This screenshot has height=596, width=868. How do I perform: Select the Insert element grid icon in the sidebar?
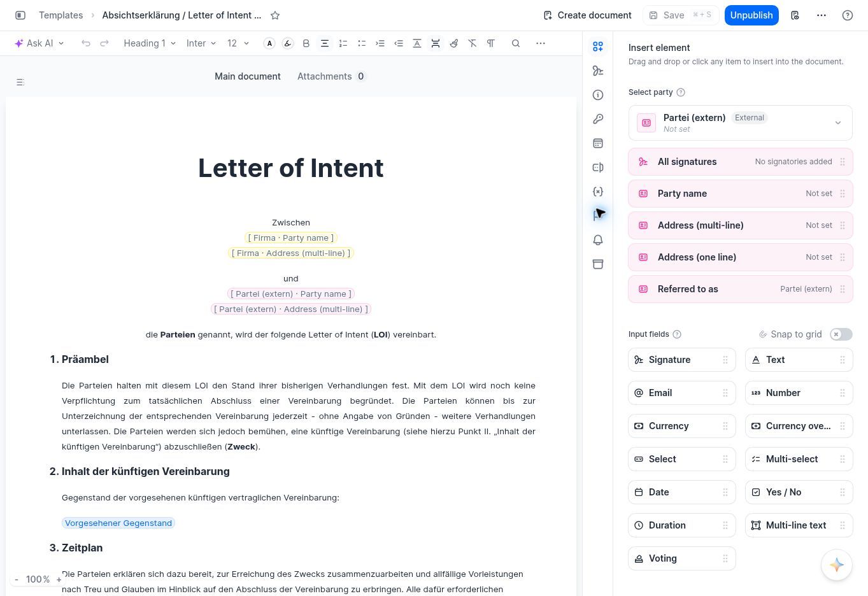tap(597, 46)
